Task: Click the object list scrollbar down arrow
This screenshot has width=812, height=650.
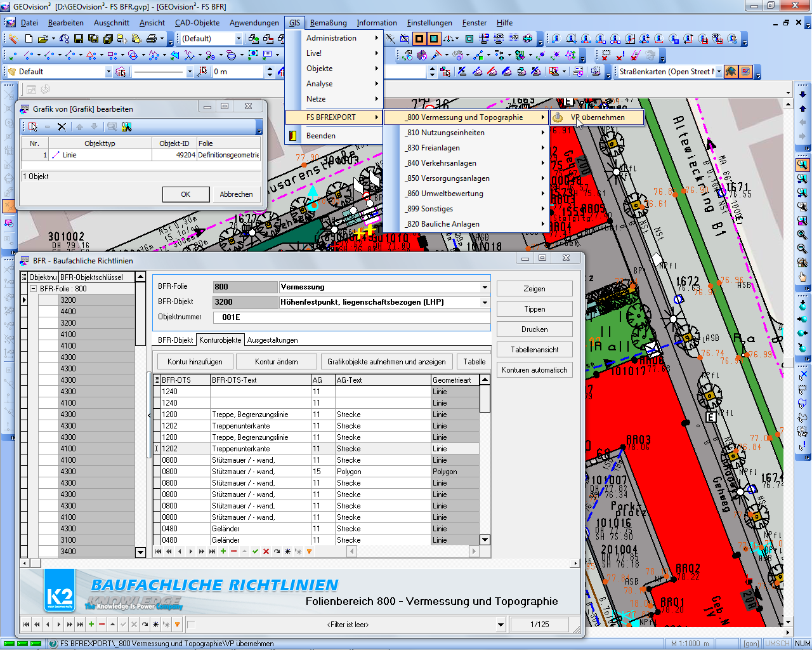Action: point(141,552)
